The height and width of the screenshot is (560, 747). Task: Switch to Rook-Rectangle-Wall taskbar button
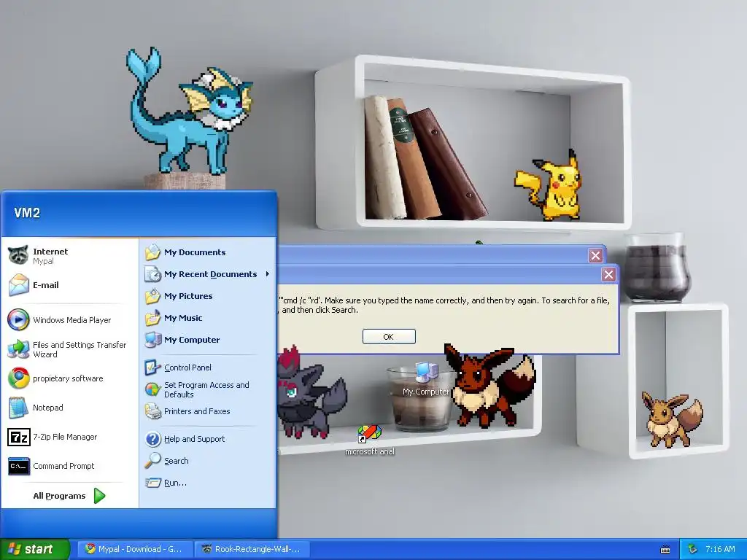pyautogui.click(x=252, y=549)
